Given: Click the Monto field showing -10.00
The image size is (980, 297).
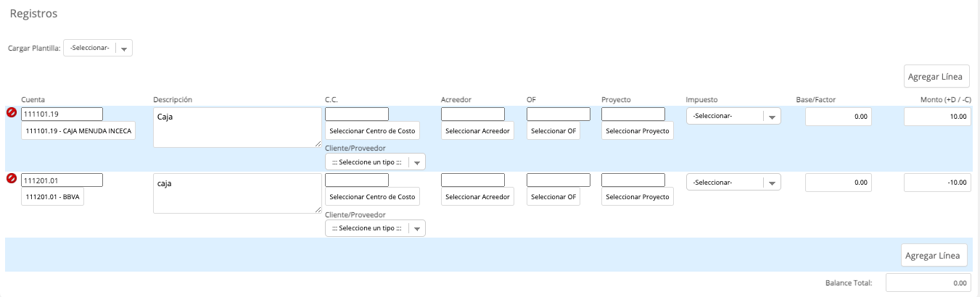Looking at the screenshot, I should [x=938, y=183].
